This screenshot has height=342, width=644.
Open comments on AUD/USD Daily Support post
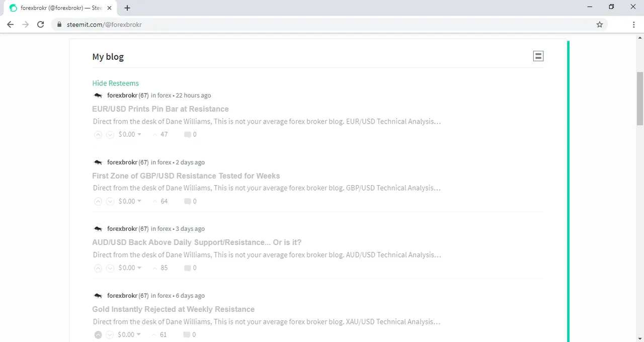190,268
